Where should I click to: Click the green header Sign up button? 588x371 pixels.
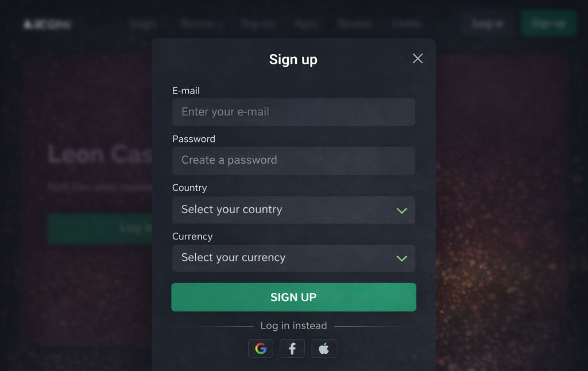click(x=548, y=24)
